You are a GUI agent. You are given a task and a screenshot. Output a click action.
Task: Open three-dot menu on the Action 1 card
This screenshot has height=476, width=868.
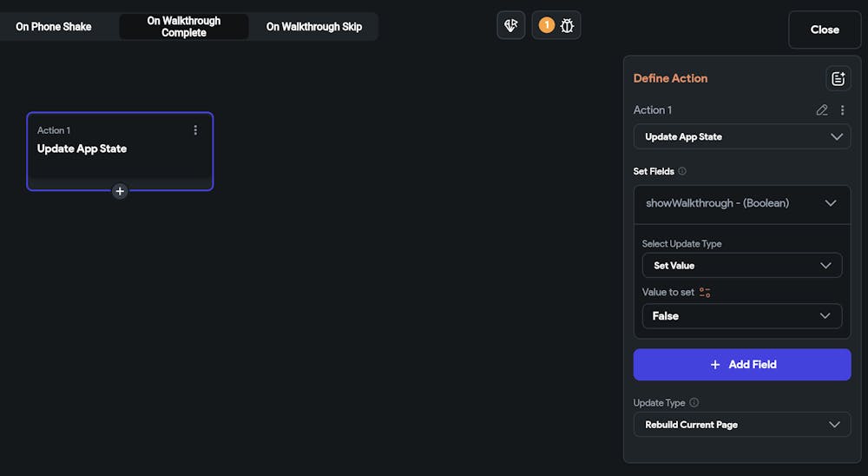point(195,130)
